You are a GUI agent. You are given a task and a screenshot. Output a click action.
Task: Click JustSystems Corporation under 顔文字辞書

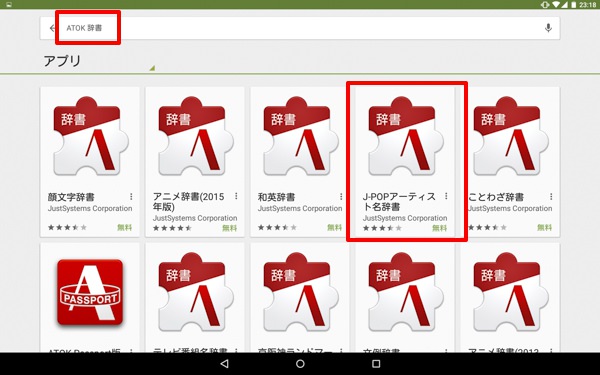(90, 209)
